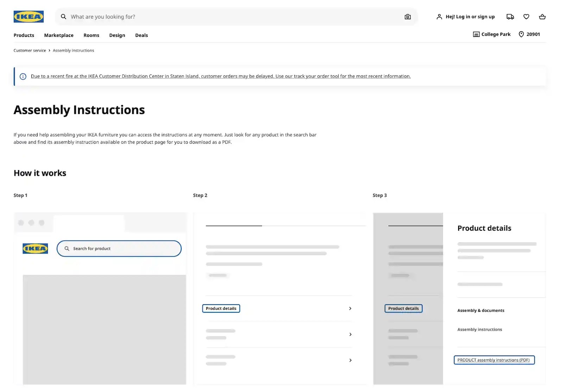Switch to the Marketplace menu item
Image resolution: width=563 pixels, height=392 pixels.
point(58,35)
